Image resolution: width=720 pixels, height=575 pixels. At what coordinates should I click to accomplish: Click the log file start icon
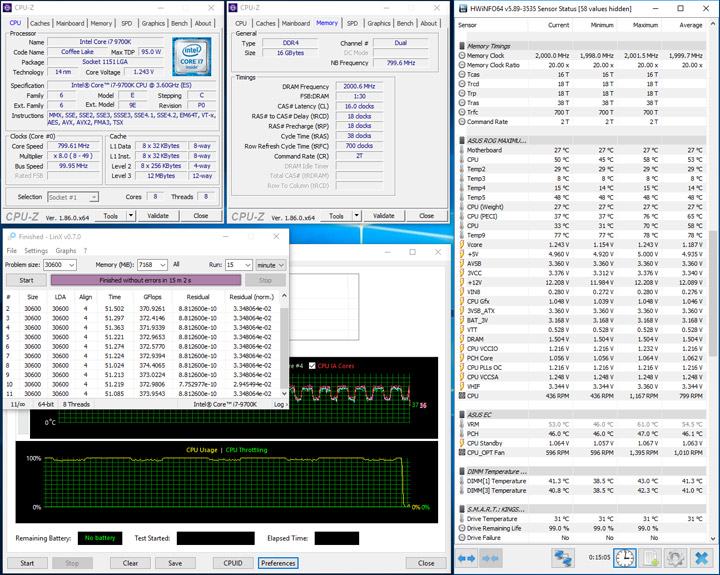[x=649, y=558]
